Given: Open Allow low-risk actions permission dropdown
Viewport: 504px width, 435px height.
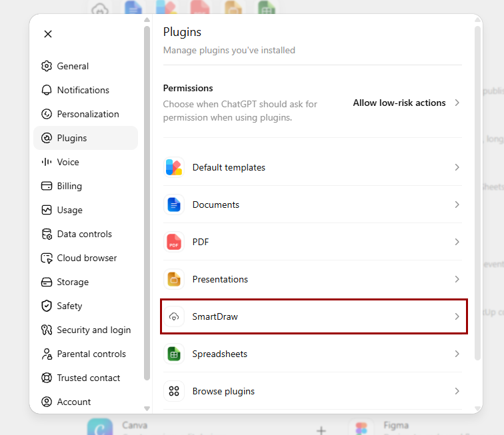Looking at the screenshot, I should tap(406, 103).
